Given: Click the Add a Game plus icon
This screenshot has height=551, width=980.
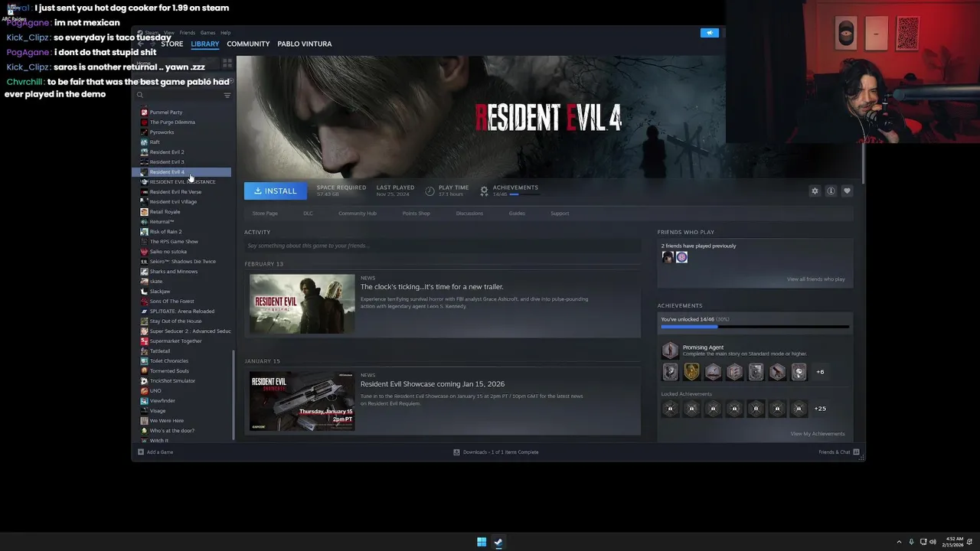Looking at the screenshot, I should [141, 452].
